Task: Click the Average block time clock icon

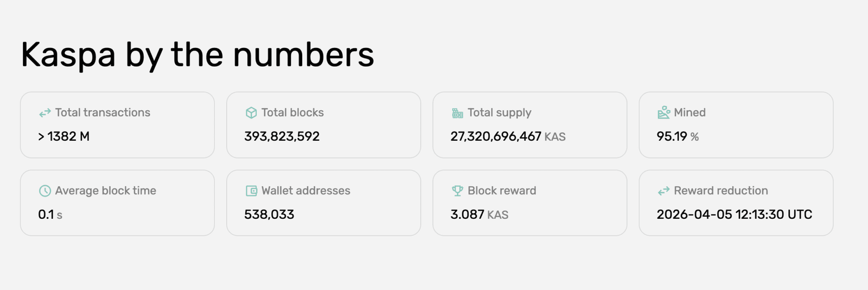Action: tap(45, 191)
